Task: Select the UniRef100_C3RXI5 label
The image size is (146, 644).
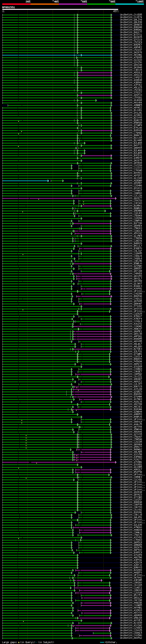Action: 131,70
